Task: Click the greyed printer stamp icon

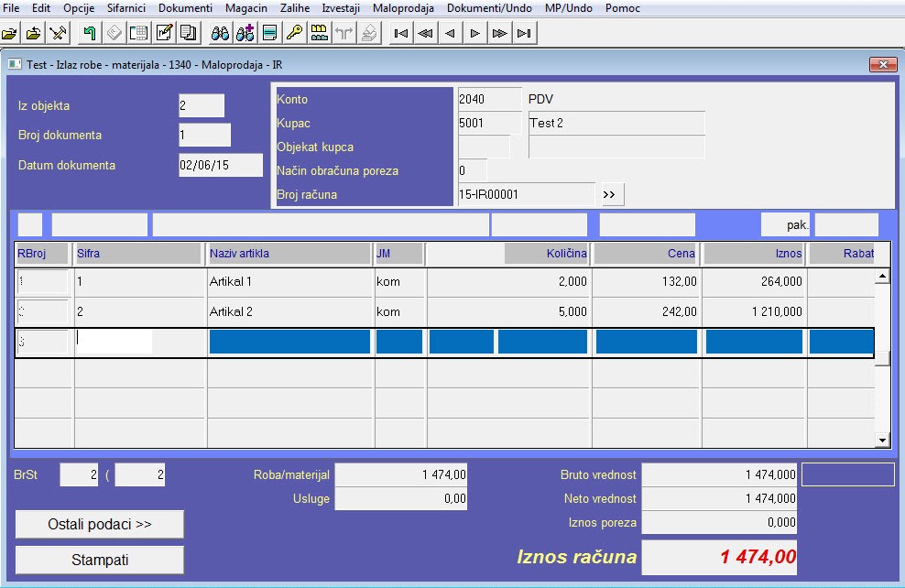Action: (369, 34)
